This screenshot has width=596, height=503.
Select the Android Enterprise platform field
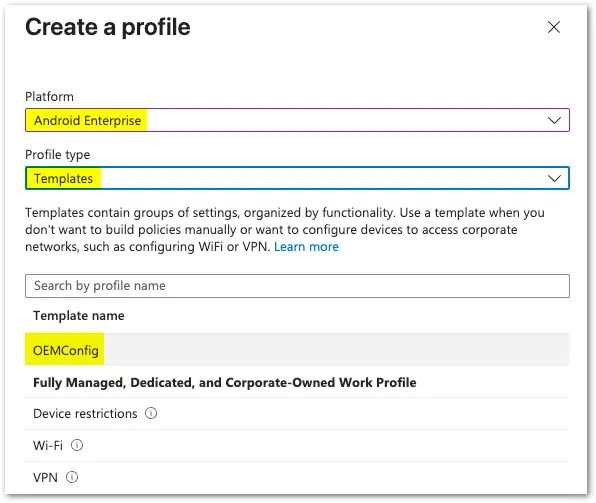[297, 120]
